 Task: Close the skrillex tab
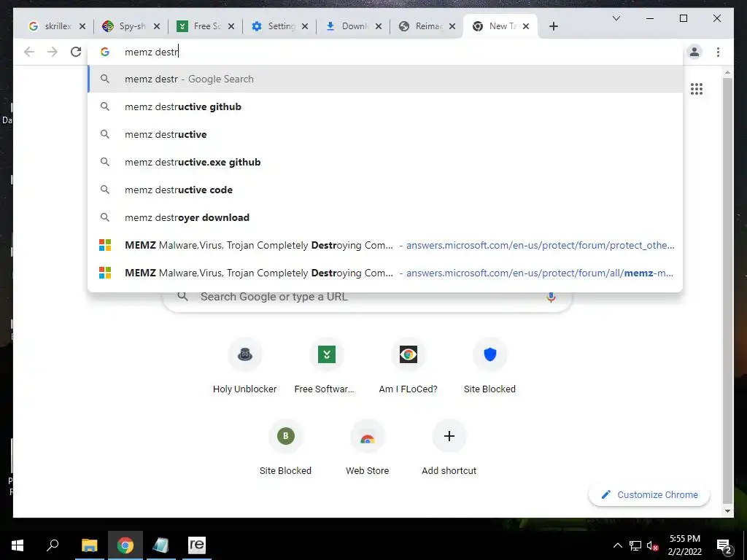click(82, 26)
